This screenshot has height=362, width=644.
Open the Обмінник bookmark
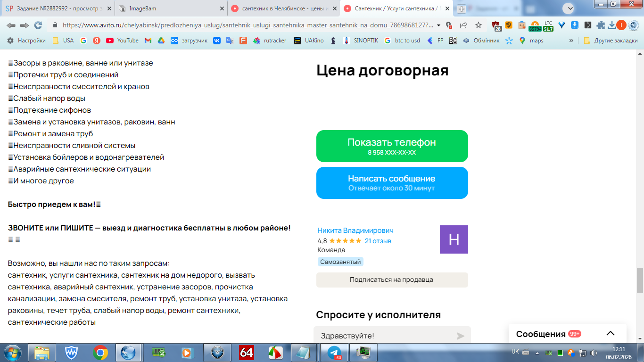coord(481,41)
